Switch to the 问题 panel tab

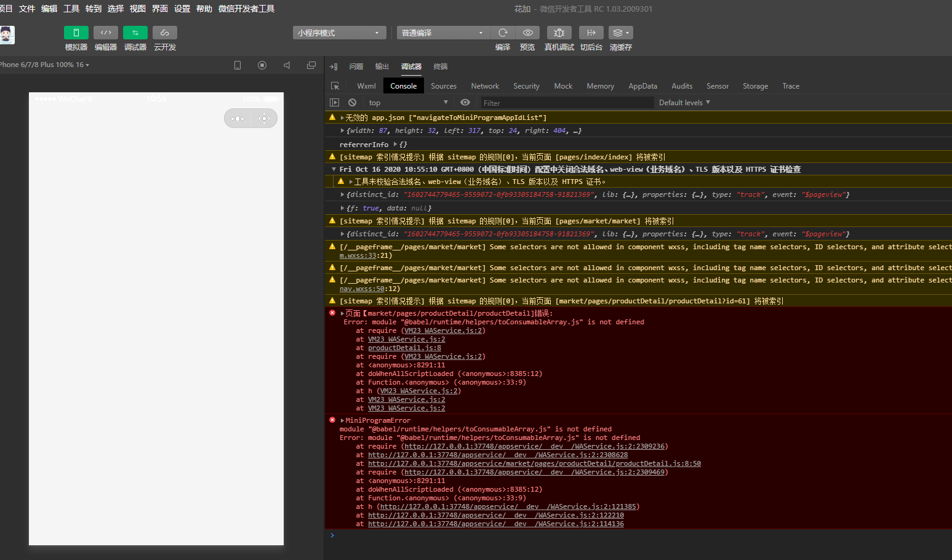(356, 66)
